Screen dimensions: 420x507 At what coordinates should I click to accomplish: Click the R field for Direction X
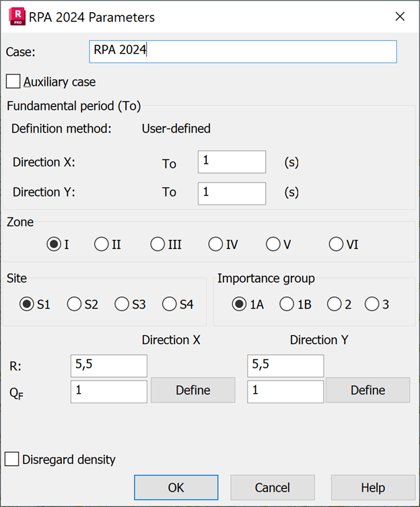click(x=108, y=366)
